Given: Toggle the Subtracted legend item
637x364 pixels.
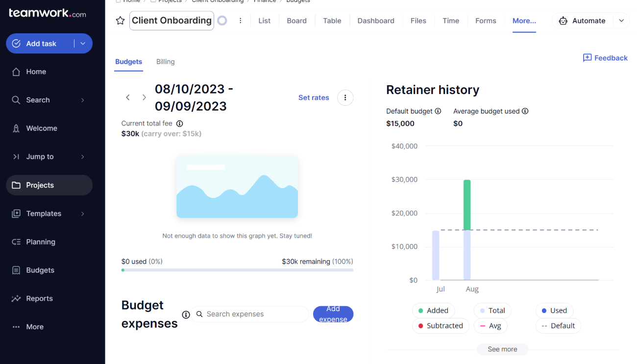Looking at the screenshot, I should click(x=441, y=326).
